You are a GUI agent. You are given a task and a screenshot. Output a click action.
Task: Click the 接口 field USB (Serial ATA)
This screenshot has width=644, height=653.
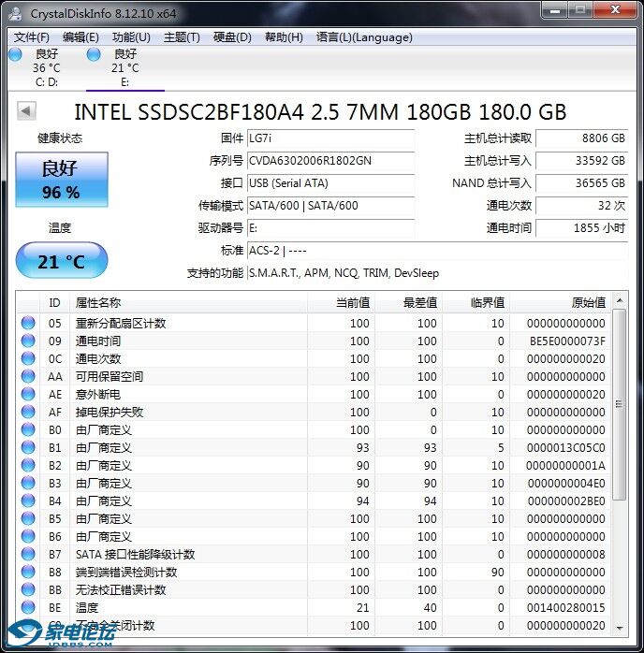coord(330,183)
